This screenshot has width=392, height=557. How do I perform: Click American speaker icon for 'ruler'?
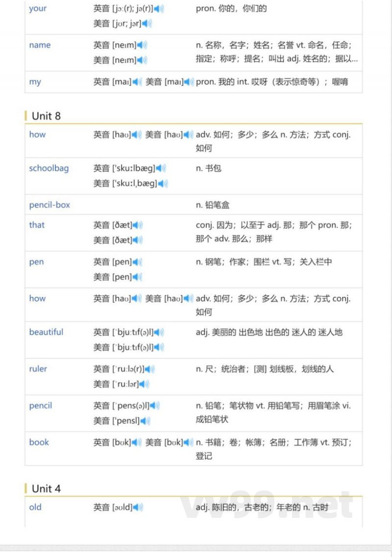(x=144, y=385)
